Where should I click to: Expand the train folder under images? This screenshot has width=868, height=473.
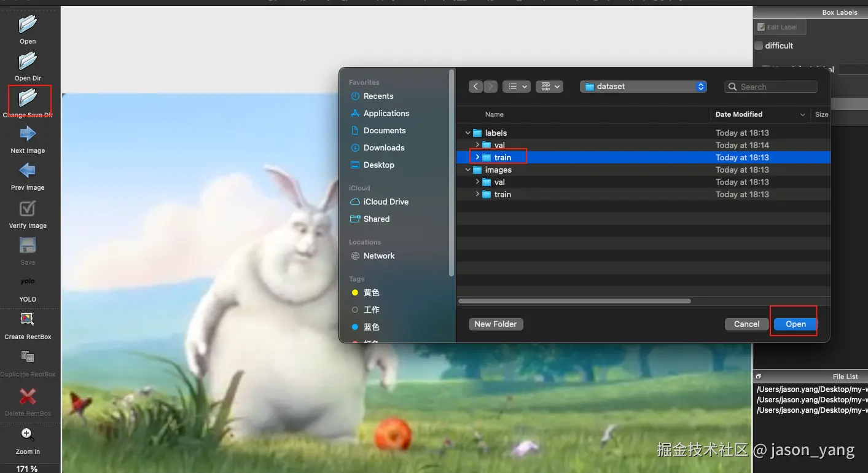[x=477, y=195]
